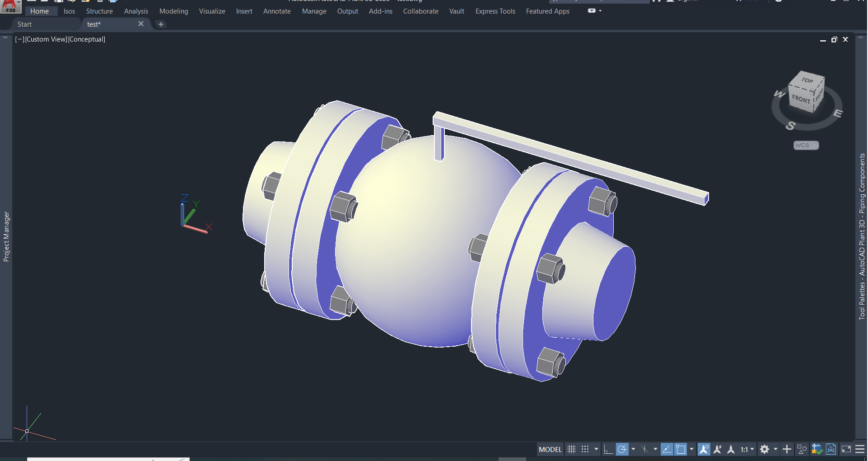This screenshot has width=868, height=461.
Task: Toggle auto-add annotation scales icon
Action: 717,449
